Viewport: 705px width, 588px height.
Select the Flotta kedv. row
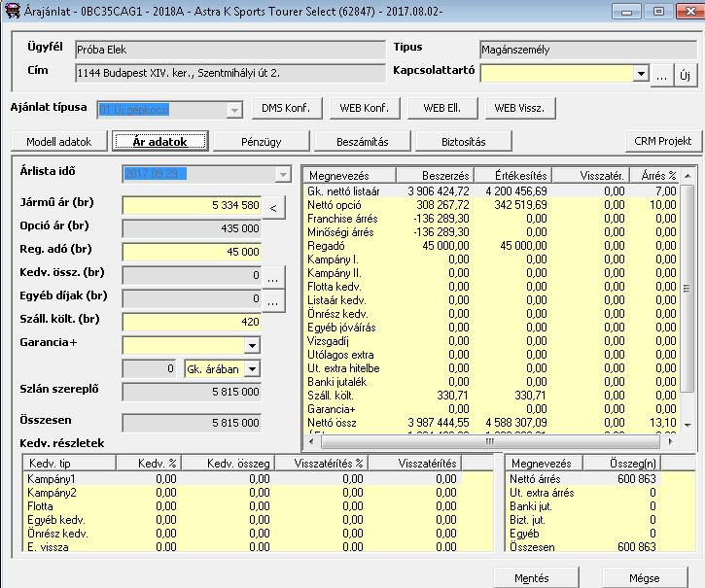coord(492,287)
